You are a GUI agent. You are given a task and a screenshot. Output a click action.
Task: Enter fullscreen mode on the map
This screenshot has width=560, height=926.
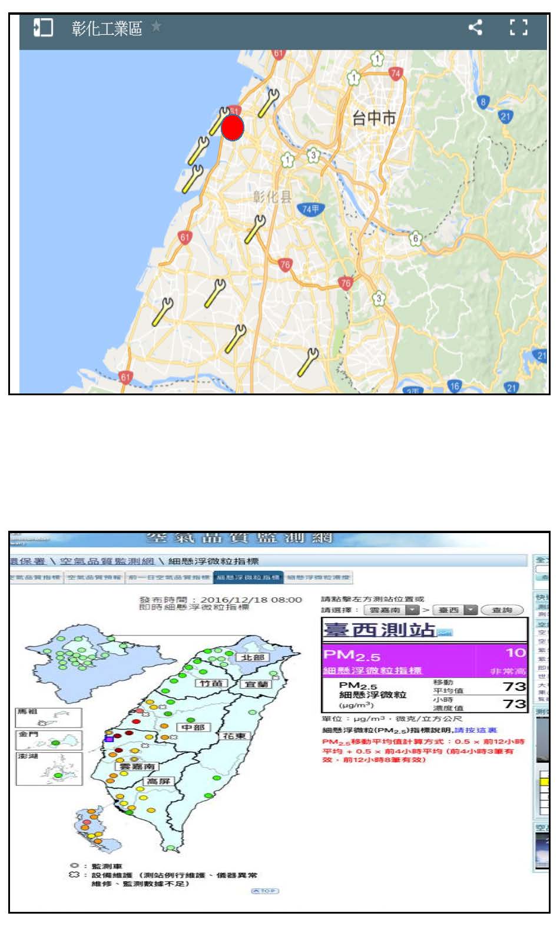[x=518, y=27]
